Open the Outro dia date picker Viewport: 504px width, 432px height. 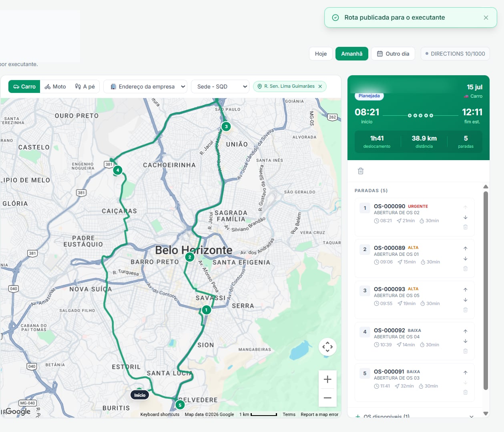click(x=393, y=54)
